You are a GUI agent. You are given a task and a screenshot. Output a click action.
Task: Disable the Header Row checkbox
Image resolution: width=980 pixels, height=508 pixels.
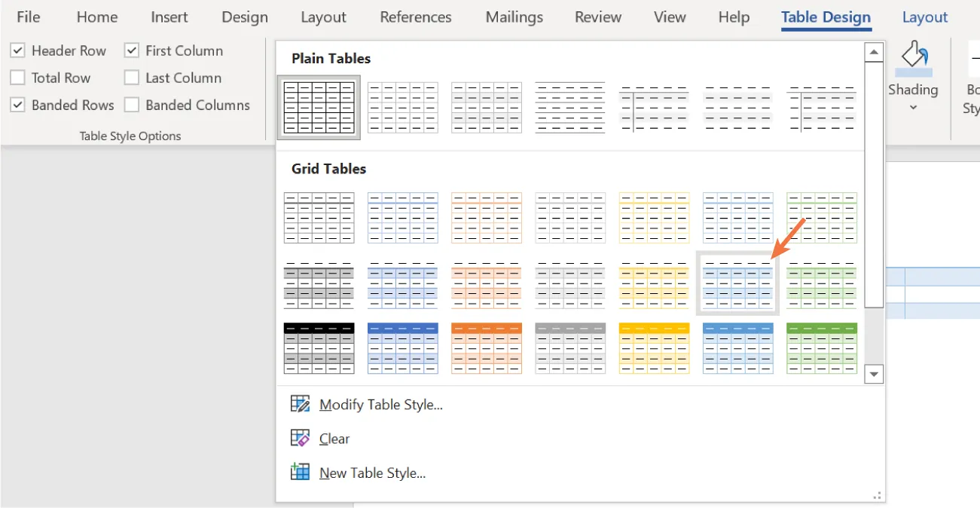point(17,50)
